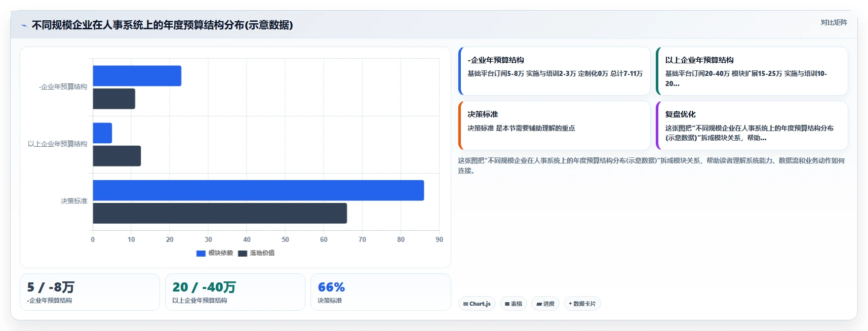This screenshot has height=331, width=868.
Task: Click the blue bar for 以上企业年预算结构
Action: (x=102, y=133)
